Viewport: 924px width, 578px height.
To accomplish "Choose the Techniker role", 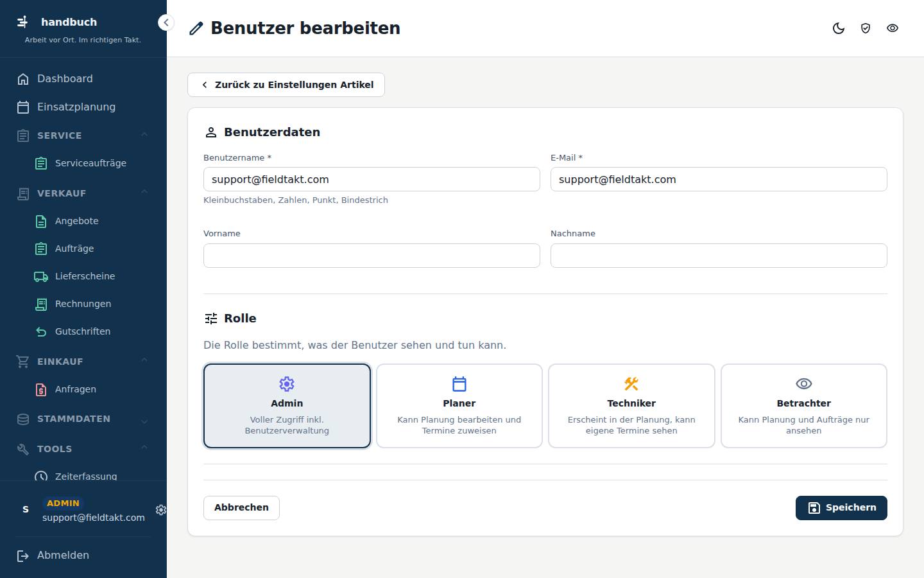I will point(631,406).
